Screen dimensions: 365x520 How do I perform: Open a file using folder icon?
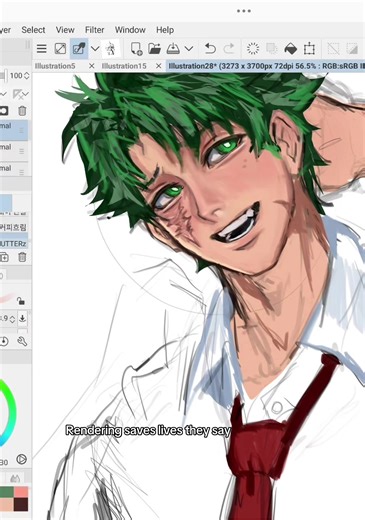[154, 49]
